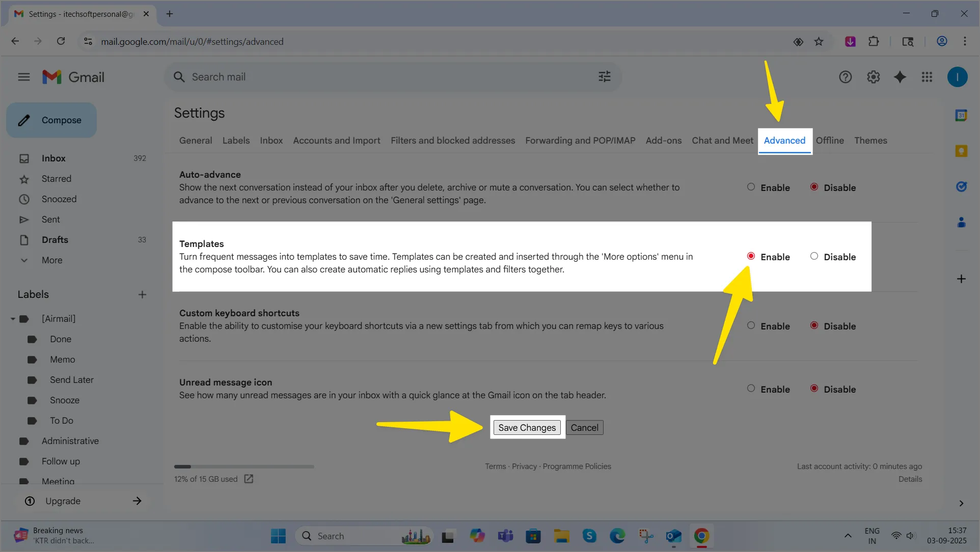Select Enable for Unread message icon
Image resolution: width=980 pixels, height=552 pixels.
click(x=751, y=389)
